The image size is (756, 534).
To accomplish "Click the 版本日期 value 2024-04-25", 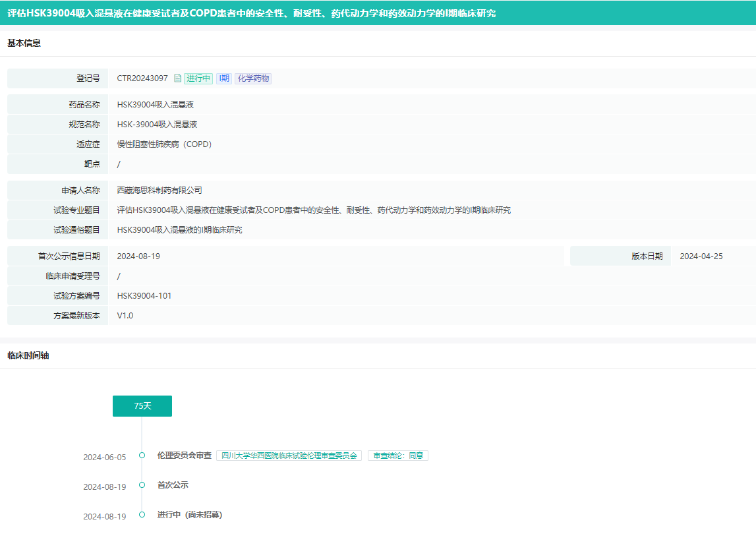I will pyautogui.click(x=701, y=256).
